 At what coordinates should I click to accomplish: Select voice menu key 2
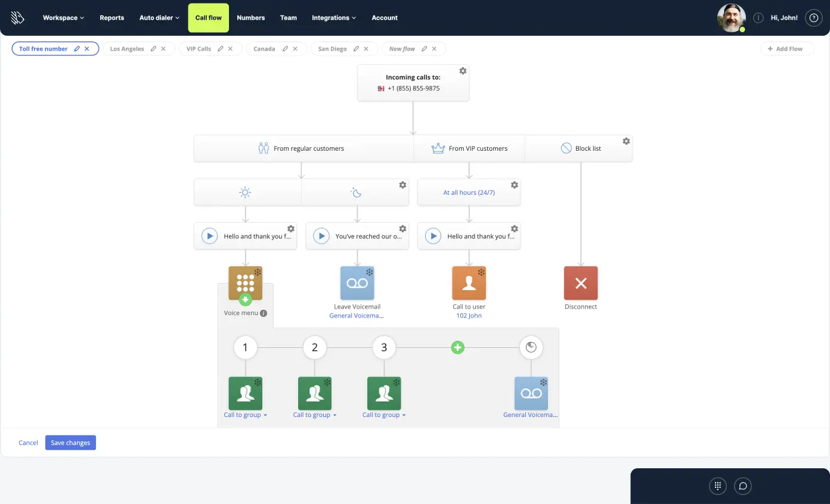point(315,347)
